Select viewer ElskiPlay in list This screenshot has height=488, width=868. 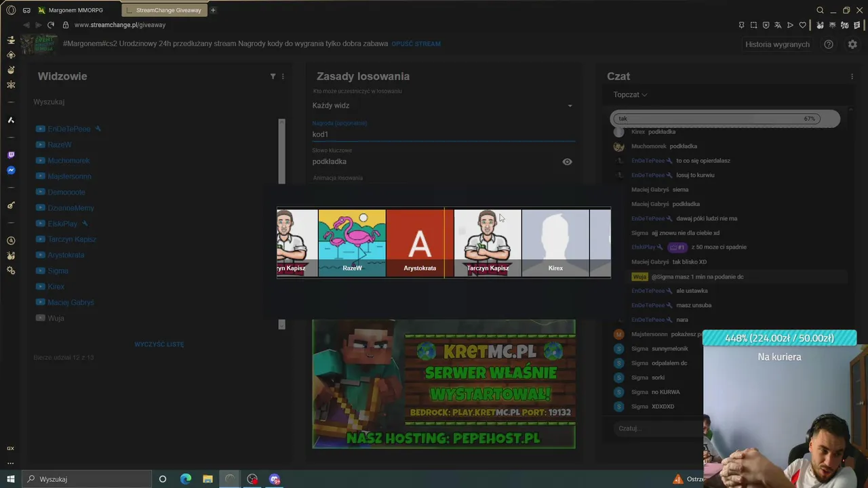[62, 224]
